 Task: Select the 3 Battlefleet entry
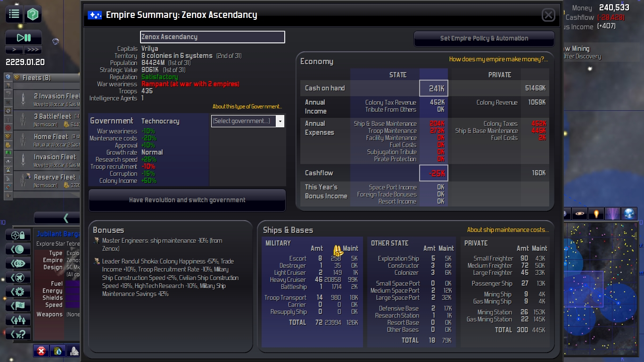[47, 120]
